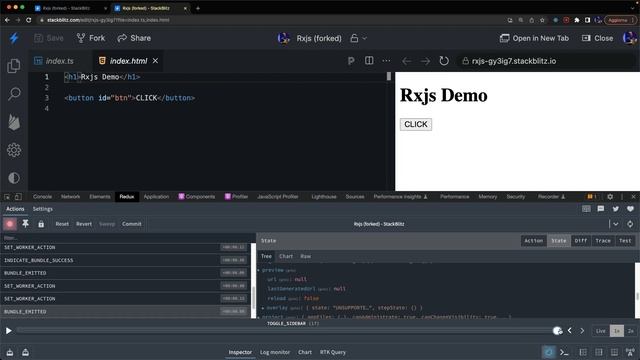Click Revert in Redux toolbar
640x360 pixels.
click(84, 224)
